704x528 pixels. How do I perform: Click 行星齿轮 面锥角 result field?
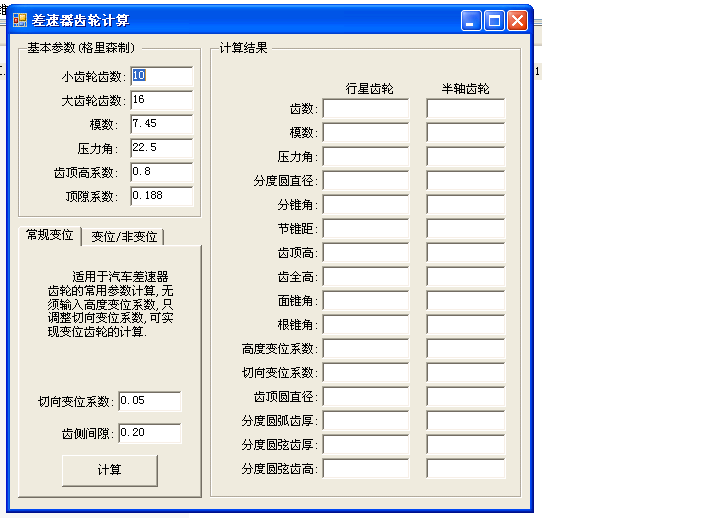point(366,301)
